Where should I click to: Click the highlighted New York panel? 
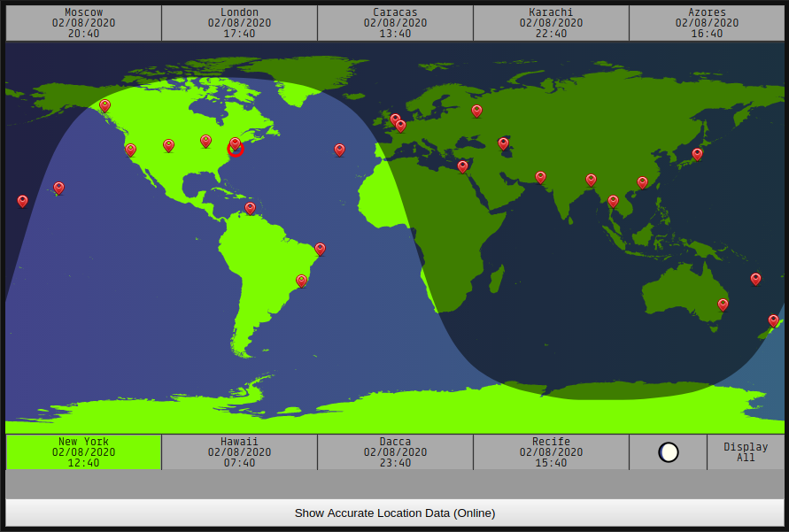pyautogui.click(x=83, y=452)
